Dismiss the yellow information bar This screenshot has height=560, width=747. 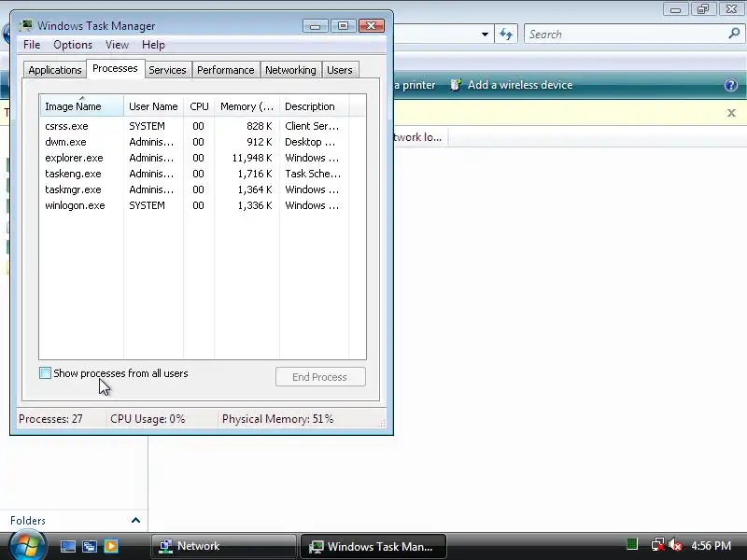tap(731, 113)
